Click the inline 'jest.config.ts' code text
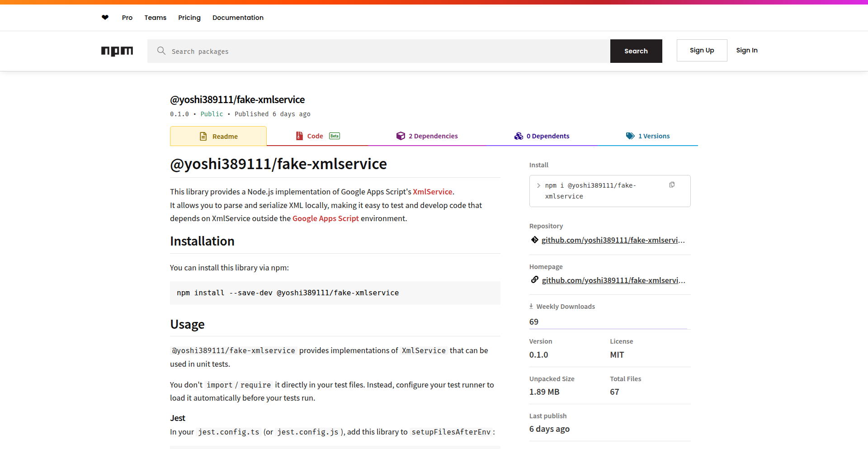 (229, 432)
